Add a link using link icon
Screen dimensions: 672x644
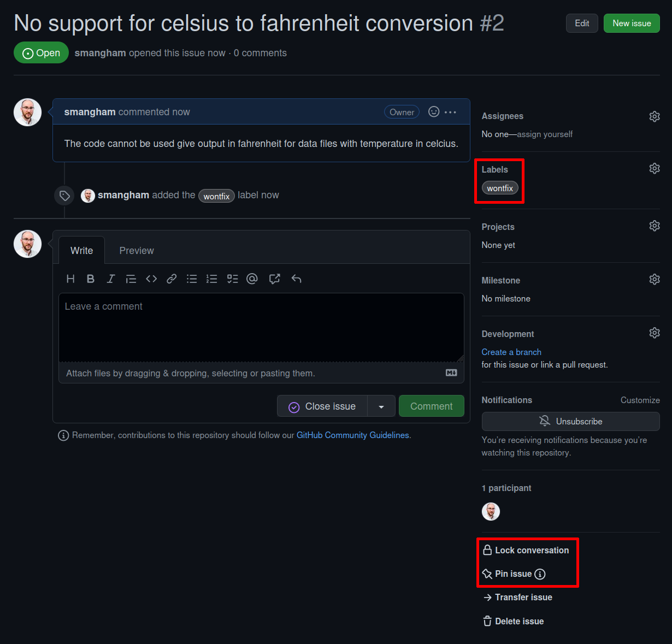coord(172,279)
